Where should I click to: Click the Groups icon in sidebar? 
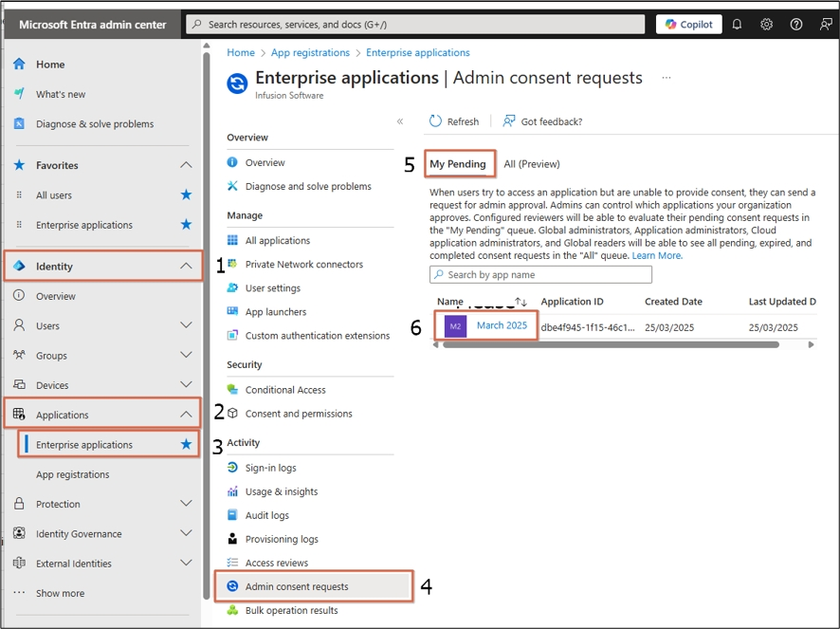pyautogui.click(x=19, y=355)
